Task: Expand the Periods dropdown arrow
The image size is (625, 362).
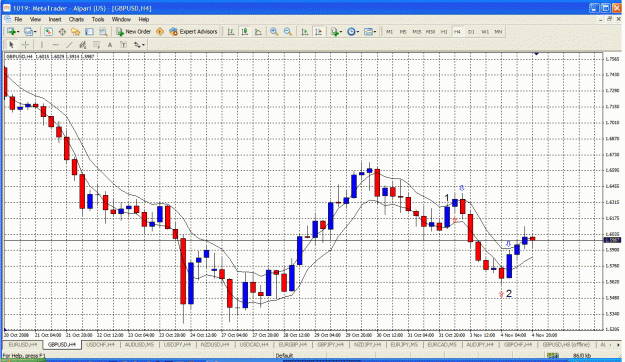Action: (x=358, y=32)
